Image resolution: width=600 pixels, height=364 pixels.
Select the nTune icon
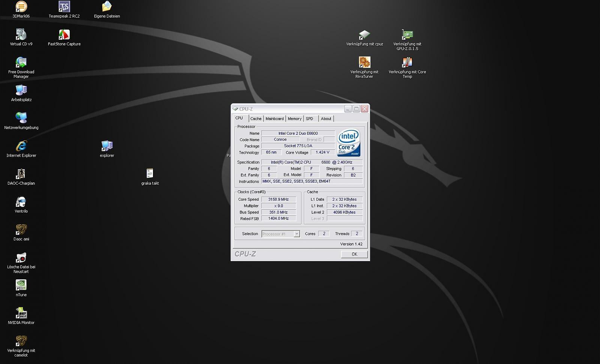pos(21,285)
